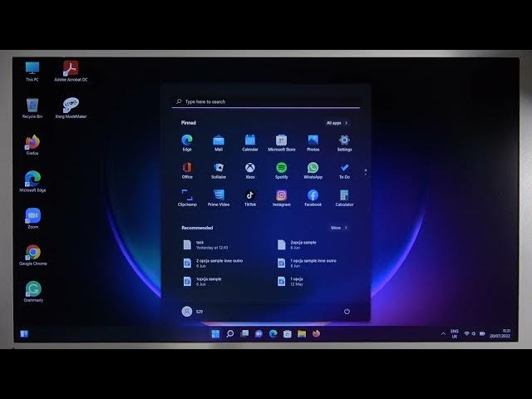Launch Office from pinned apps
This screenshot has width=532, height=399.
[x=187, y=170]
